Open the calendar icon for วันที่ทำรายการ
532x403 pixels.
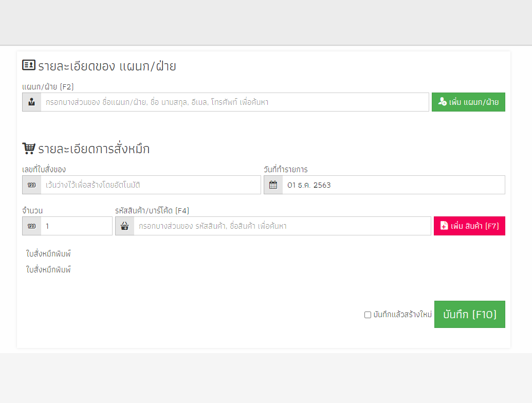273,185
